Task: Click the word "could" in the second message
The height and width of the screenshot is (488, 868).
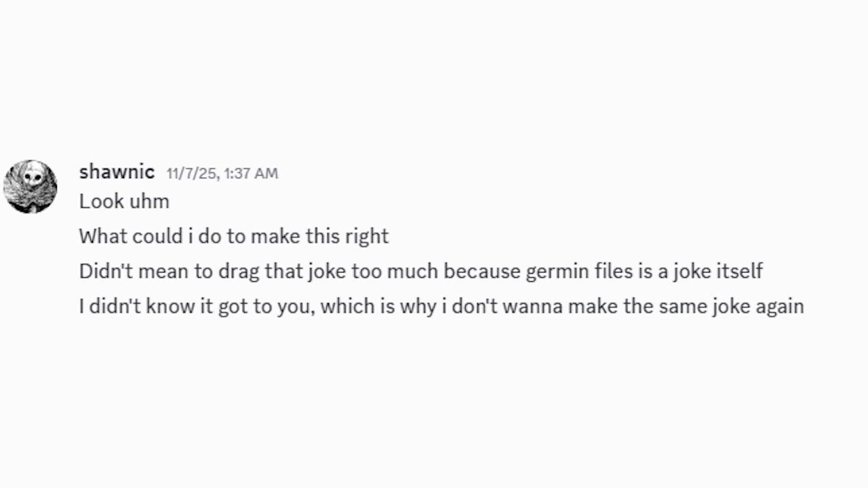Action: 157,236
